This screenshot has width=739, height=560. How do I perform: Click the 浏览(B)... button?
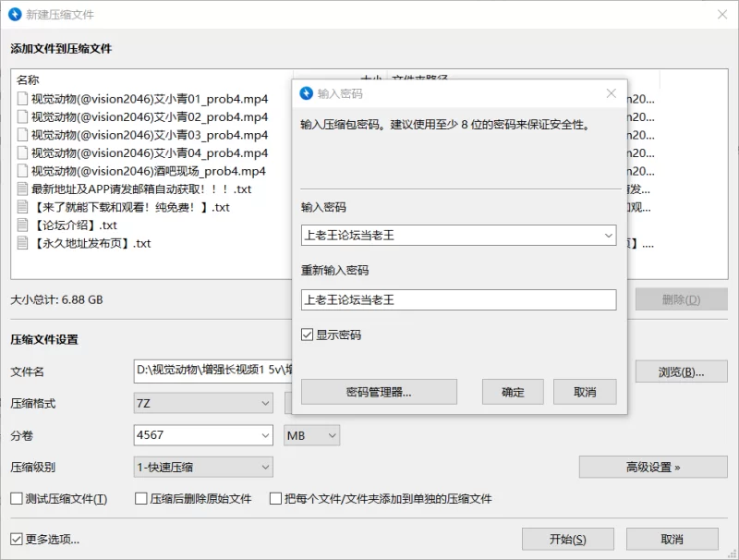(682, 371)
